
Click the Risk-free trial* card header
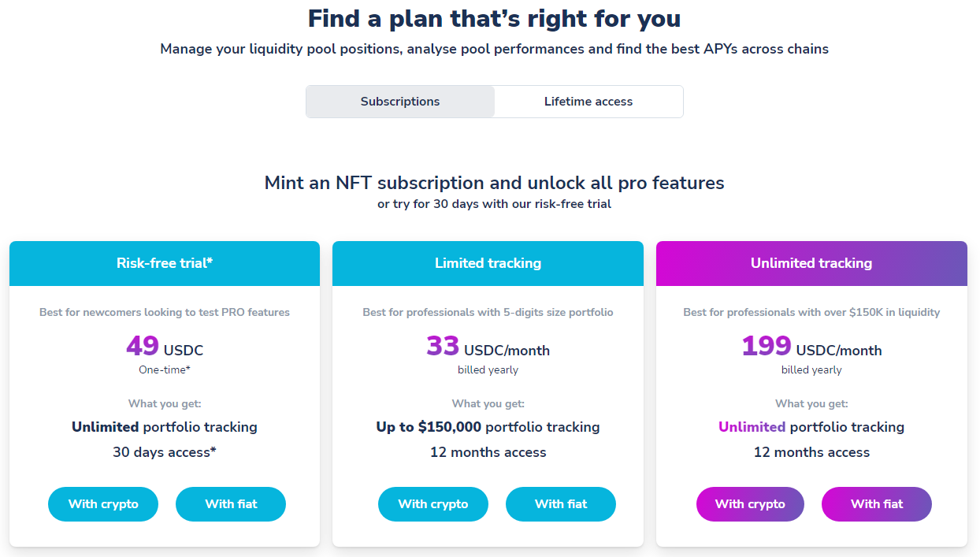[165, 263]
